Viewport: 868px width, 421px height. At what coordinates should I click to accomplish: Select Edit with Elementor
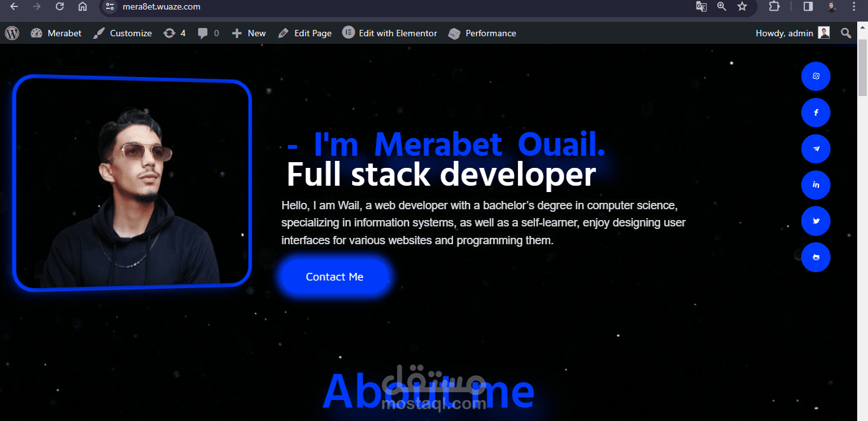[390, 33]
